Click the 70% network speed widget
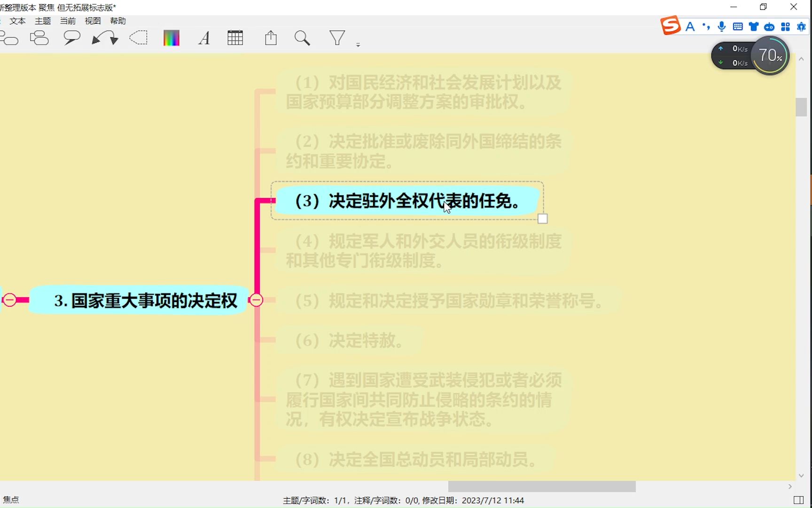 tap(770, 55)
